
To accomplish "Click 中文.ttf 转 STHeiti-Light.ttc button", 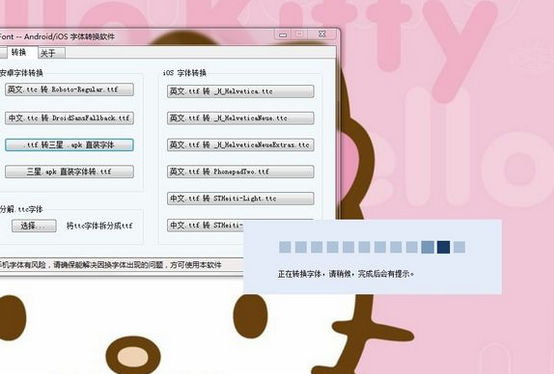I will click(240, 198).
